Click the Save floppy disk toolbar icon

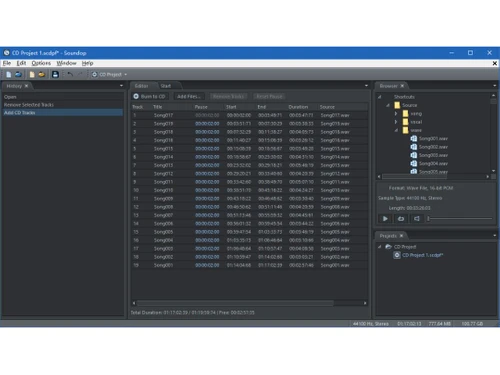[x=55, y=74]
